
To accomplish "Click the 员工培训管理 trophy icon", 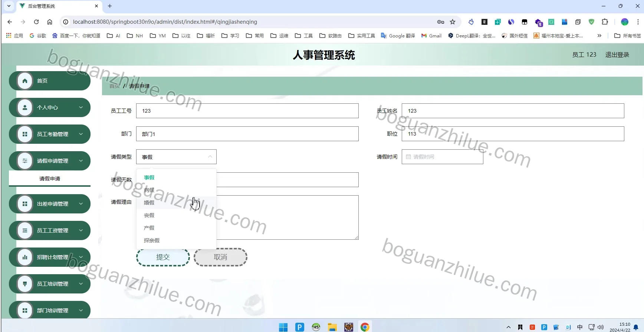I will click(x=25, y=284).
